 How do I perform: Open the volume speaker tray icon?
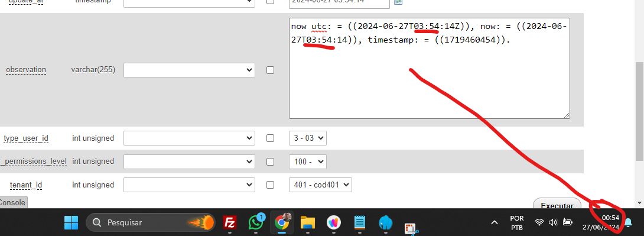pos(553,222)
